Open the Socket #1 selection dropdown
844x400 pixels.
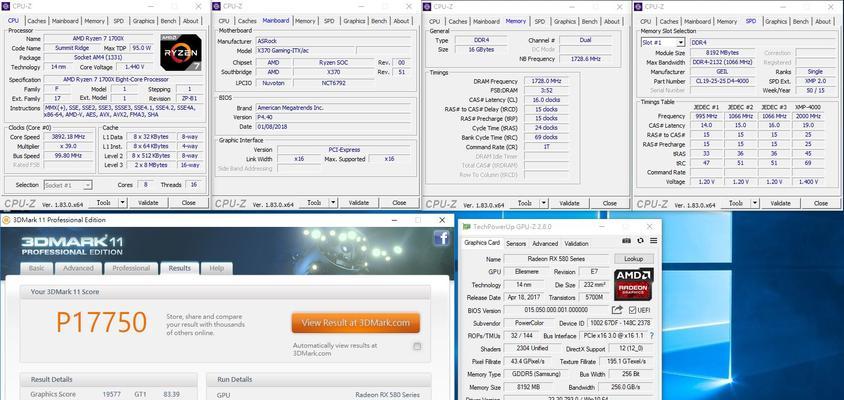click(x=88, y=185)
